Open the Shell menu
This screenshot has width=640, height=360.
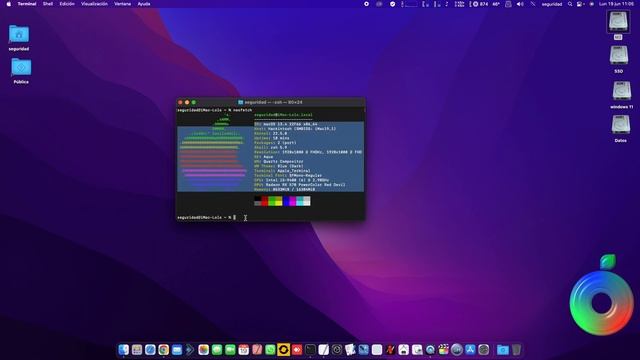pos(48,4)
